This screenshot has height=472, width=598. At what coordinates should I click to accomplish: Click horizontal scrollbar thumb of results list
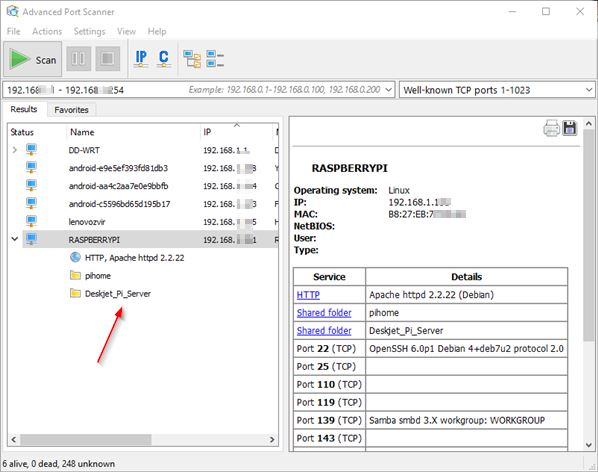(86, 440)
